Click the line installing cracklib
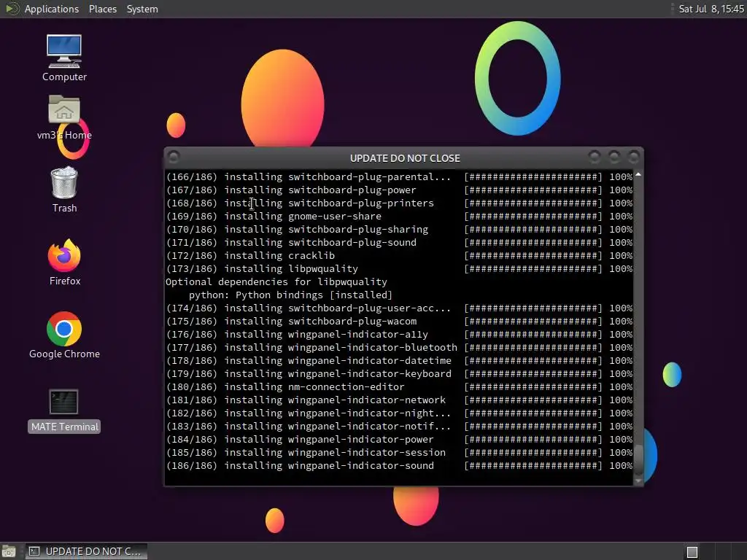 pyautogui.click(x=399, y=256)
